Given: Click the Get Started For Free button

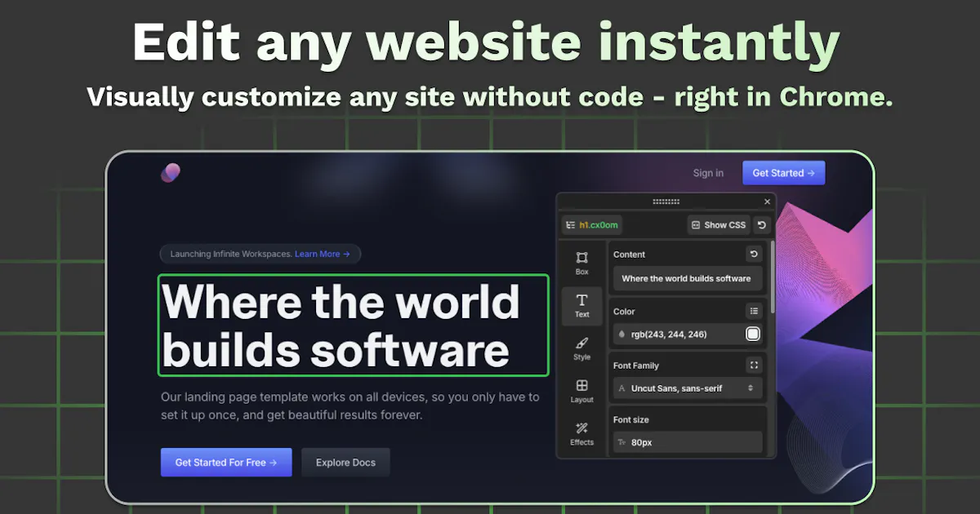Looking at the screenshot, I should 226,463.
